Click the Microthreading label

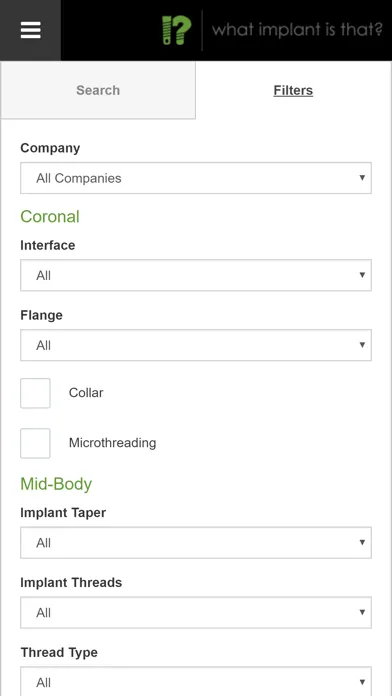tap(112, 443)
